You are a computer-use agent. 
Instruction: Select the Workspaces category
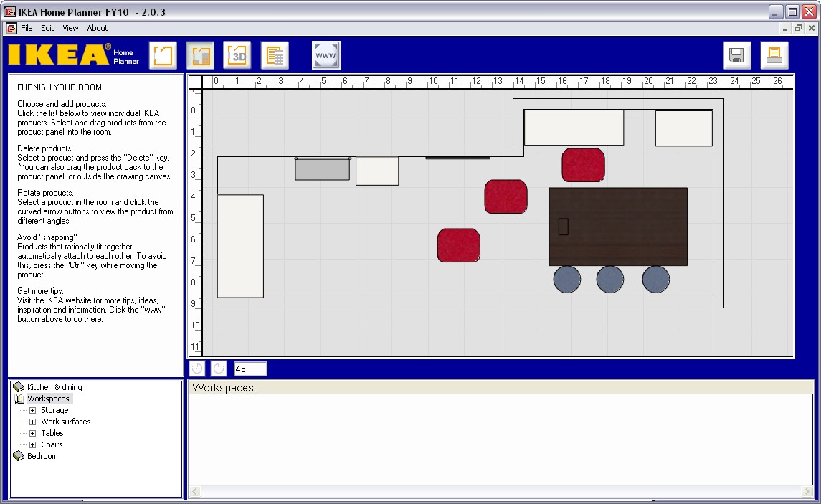click(x=48, y=399)
